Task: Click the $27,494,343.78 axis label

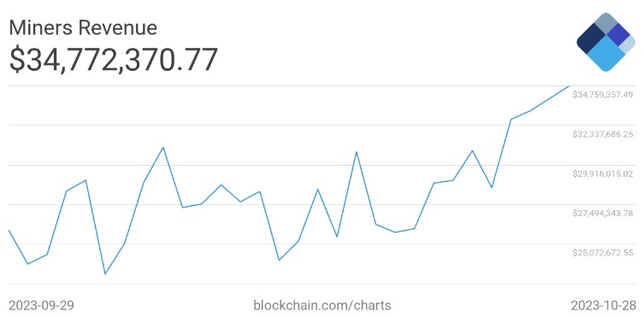Action: [603, 214]
